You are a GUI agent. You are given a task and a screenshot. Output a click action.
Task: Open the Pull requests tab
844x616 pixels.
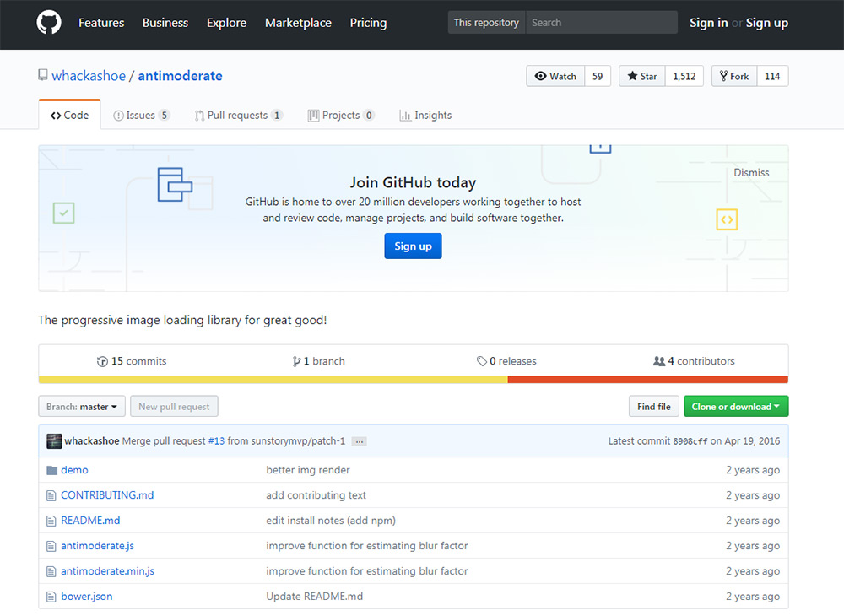(238, 116)
